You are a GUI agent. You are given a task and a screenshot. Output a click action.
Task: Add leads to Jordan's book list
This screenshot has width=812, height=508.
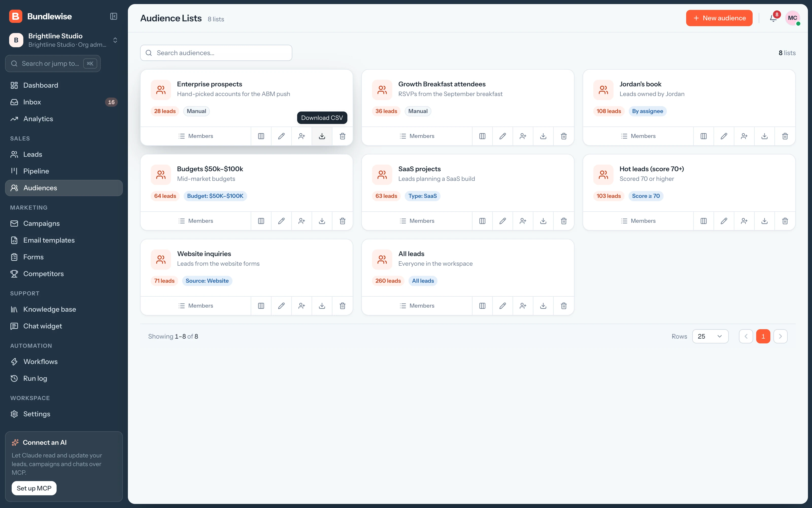click(x=744, y=136)
